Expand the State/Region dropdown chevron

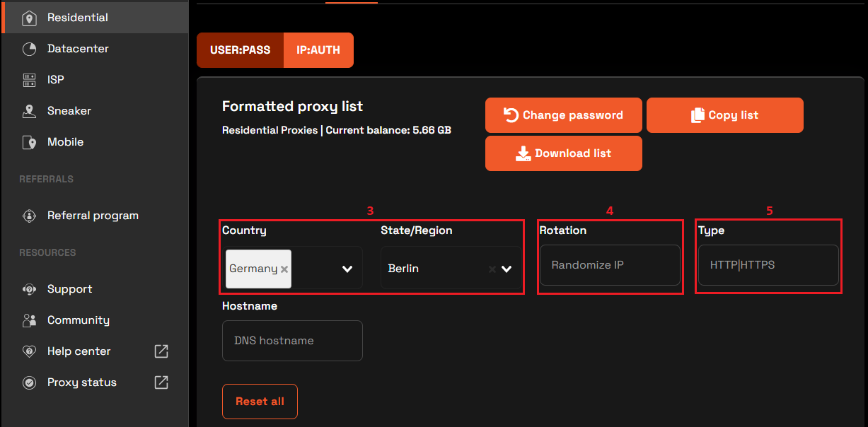[x=507, y=269]
